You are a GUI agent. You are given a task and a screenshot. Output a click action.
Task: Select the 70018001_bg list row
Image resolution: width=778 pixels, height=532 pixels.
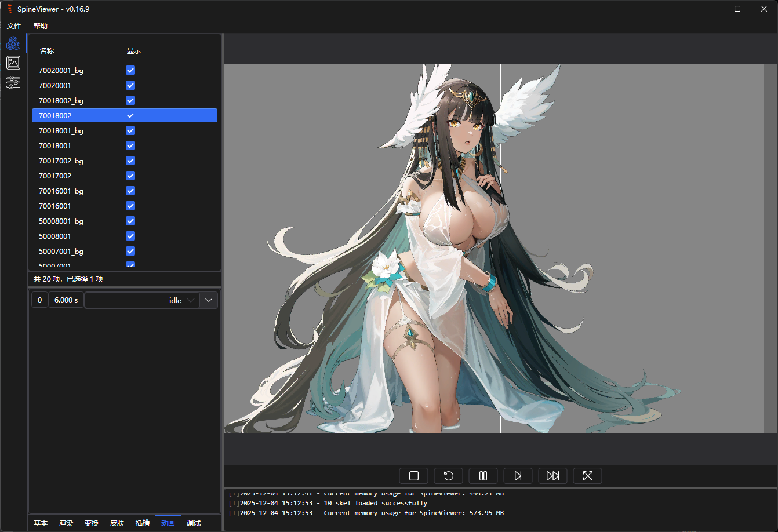[x=125, y=130]
